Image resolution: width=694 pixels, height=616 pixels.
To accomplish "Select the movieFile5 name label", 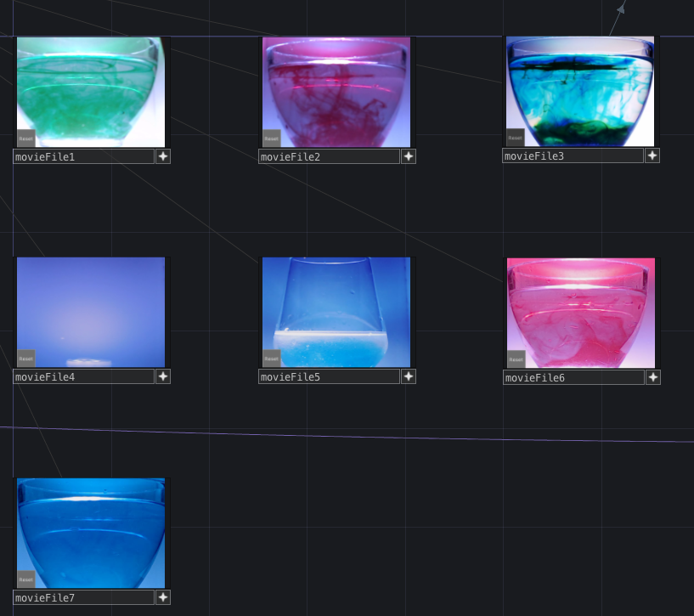I will (x=329, y=377).
